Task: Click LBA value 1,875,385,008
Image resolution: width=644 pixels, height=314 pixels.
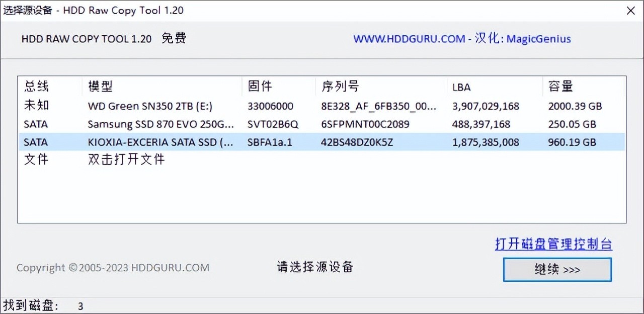Action: coord(486,142)
